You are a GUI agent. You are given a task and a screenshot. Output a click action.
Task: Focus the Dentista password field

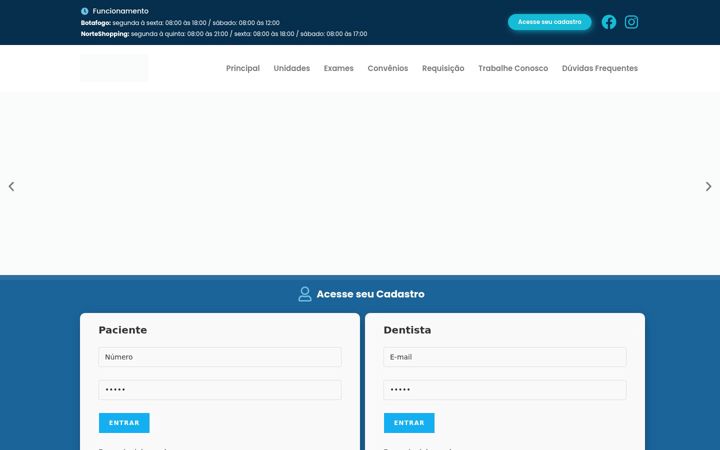coord(505,390)
